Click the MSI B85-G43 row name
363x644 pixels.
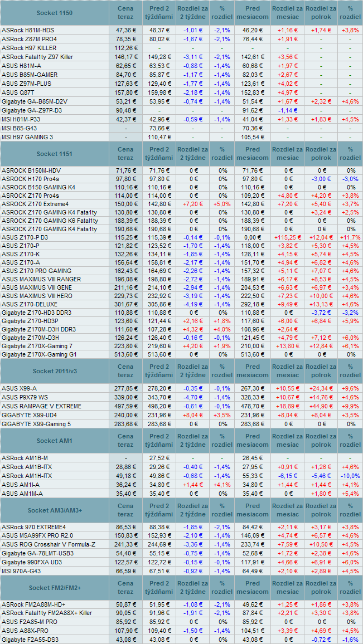pos(19,128)
